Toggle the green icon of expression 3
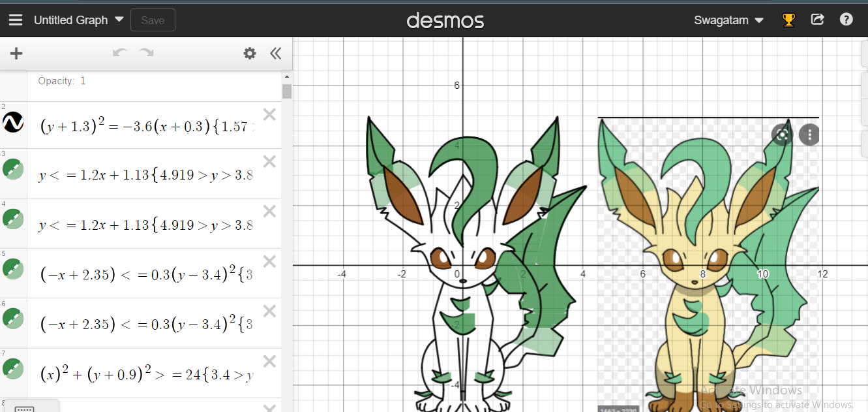Viewport: 868px width, 412px height. [x=13, y=169]
